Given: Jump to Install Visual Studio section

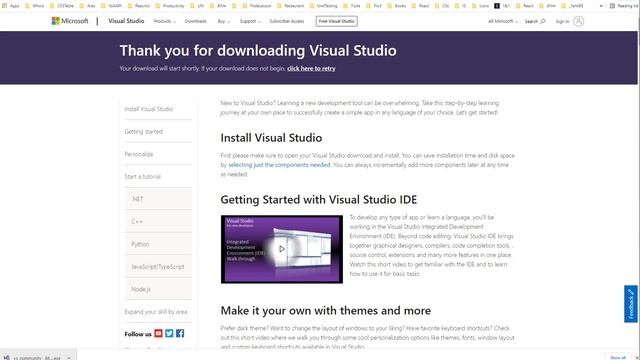Looking at the screenshot, I should coord(149,109).
